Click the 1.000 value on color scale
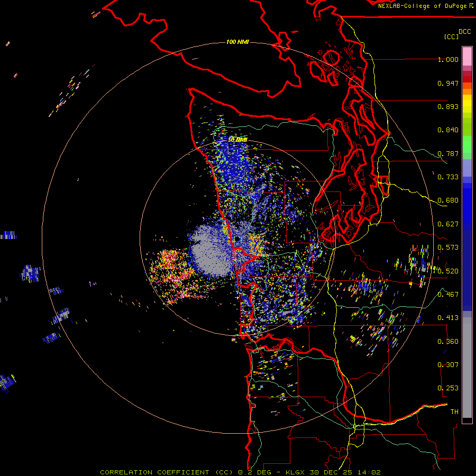The image size is (476, 476). click(448, 59)
